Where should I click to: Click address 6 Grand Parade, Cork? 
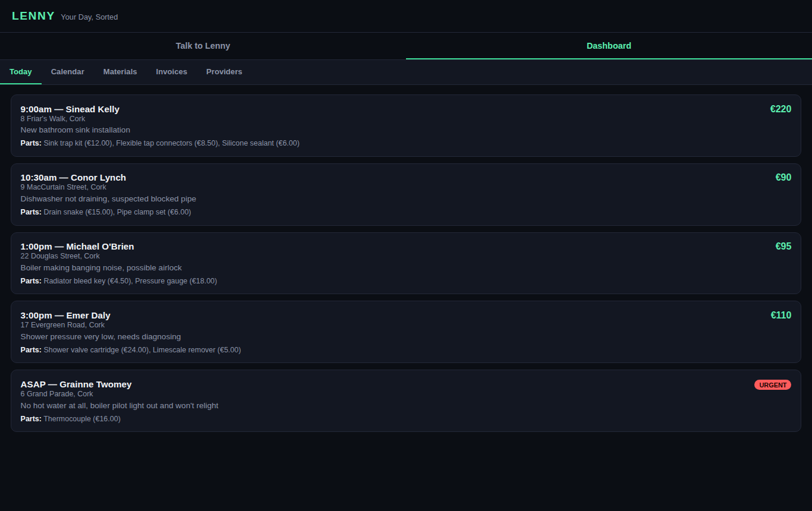point(57,394)
